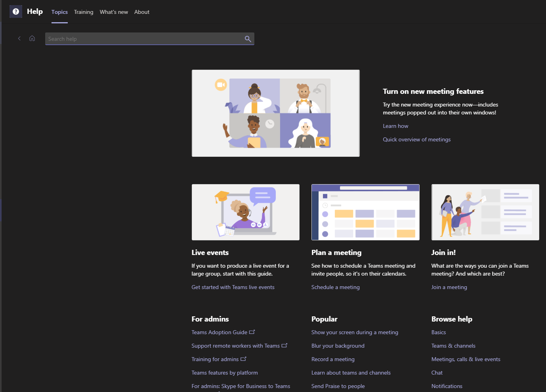
Task: Open the Chat help topic
Action: click(437, 373)
